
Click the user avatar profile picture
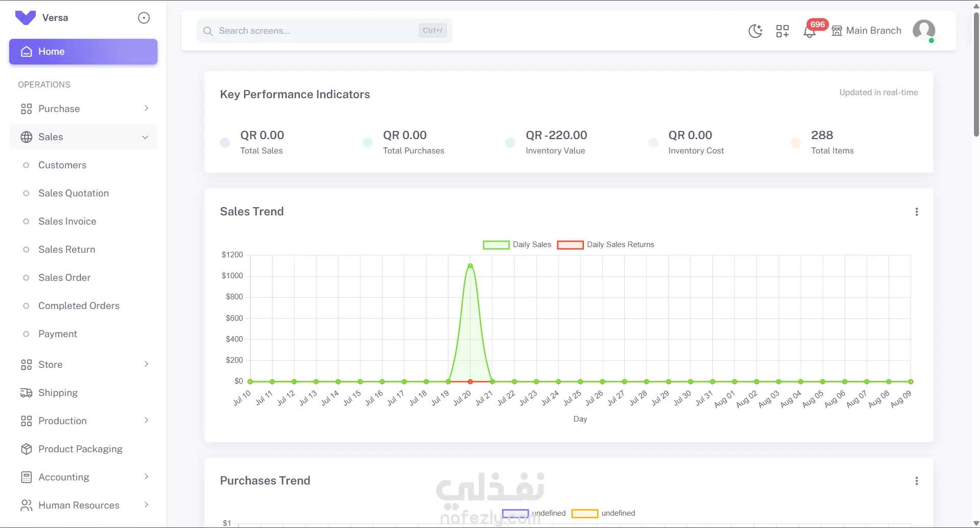point(924,30)
